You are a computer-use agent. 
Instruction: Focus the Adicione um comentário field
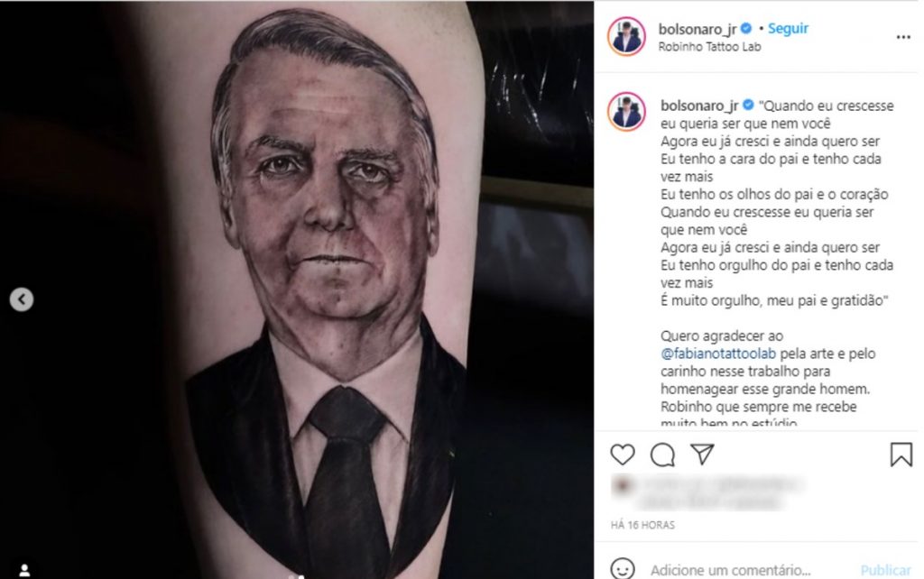click(731, 570)
